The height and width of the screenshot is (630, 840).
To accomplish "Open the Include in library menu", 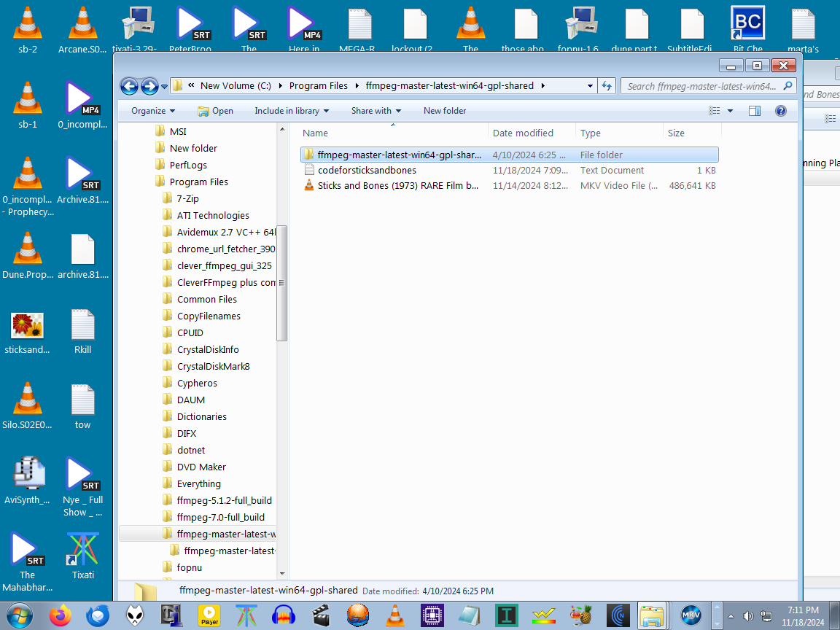I will click(292, 111).
